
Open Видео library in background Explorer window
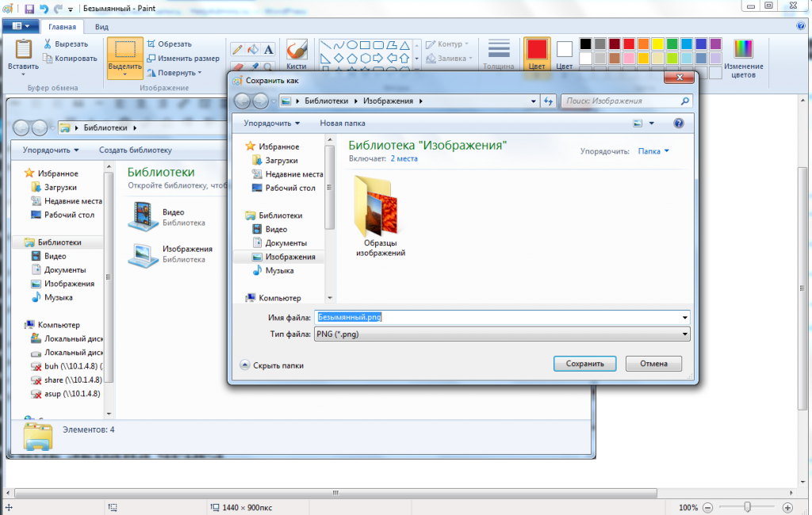(x=167, y=217)
